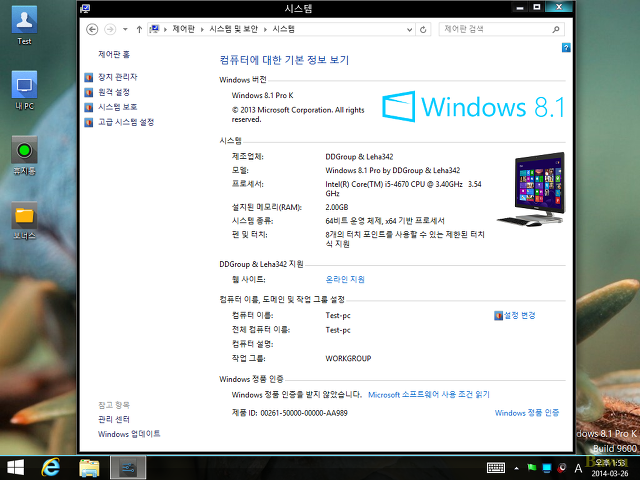Open Help with the question mark icon
The width and height of the screenshot is (640, 480).
tap(566, 48)
